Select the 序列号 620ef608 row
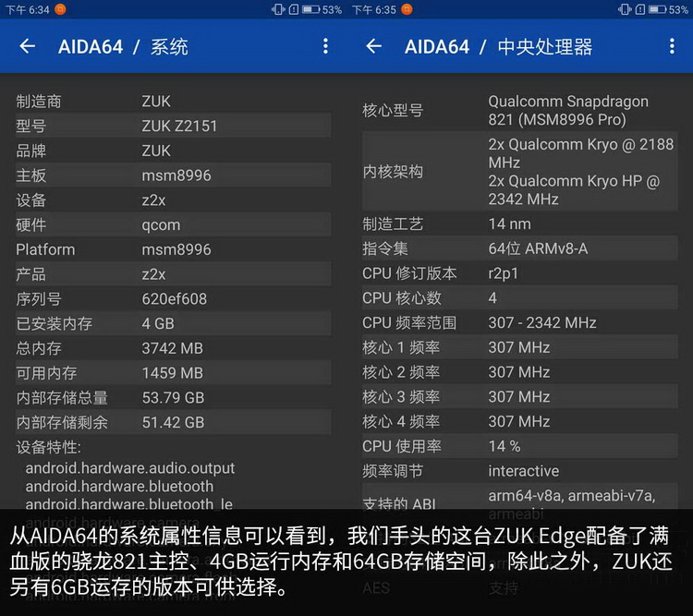This screenshot has height=616, width=693. point(174,299)
